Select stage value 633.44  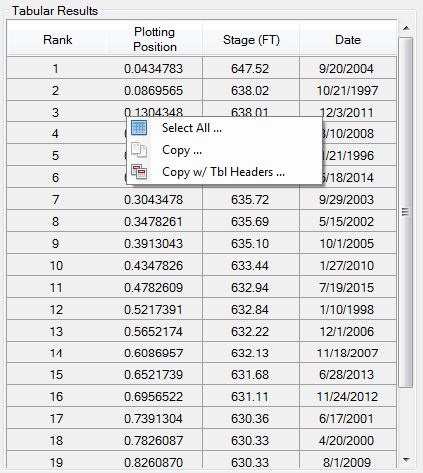coord(251,265)
